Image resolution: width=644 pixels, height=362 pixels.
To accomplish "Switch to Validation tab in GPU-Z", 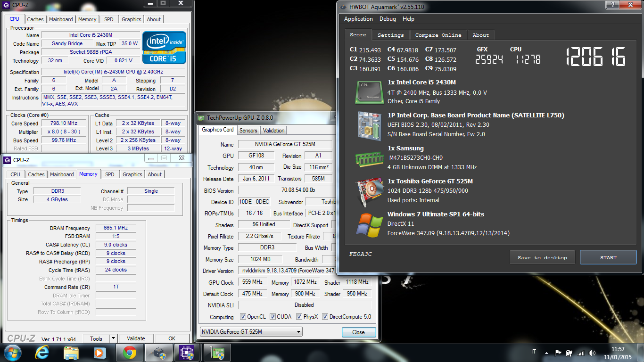I will pos(273,131).
